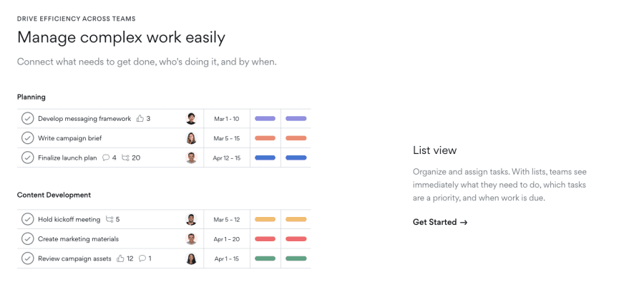Screen dimensions: 644x300
Task: Click assignee avatar for Write campaign brief
Action: [191, 138]
